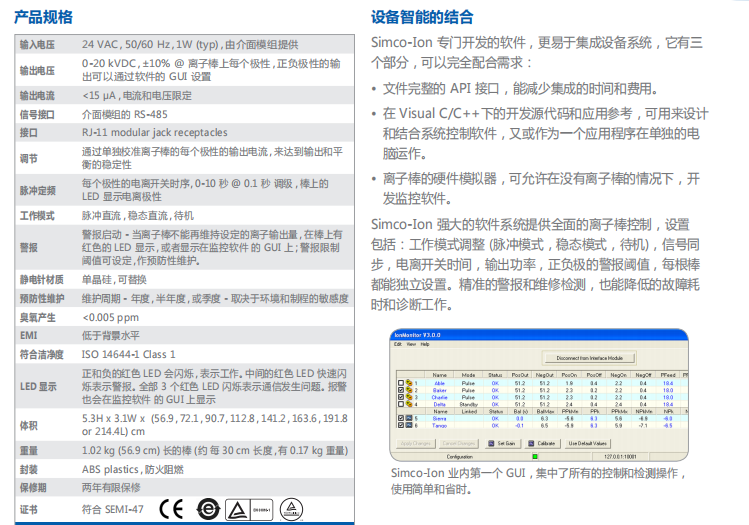
Task: Click the NegOut column header
Action: pyautogui.click(x=545, y=375)
